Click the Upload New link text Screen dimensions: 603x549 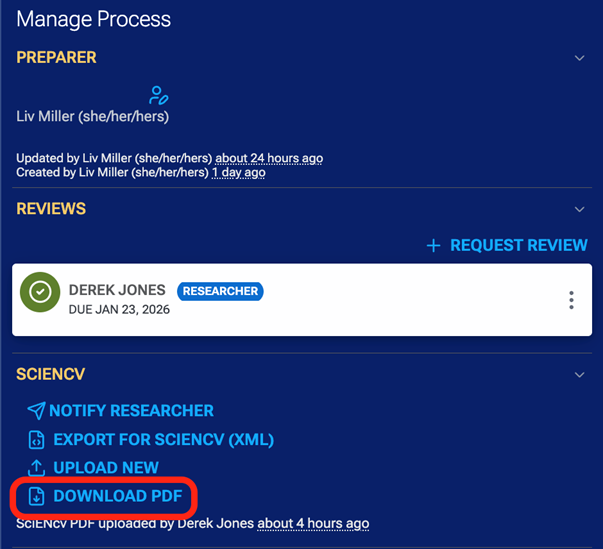(105, 467)
